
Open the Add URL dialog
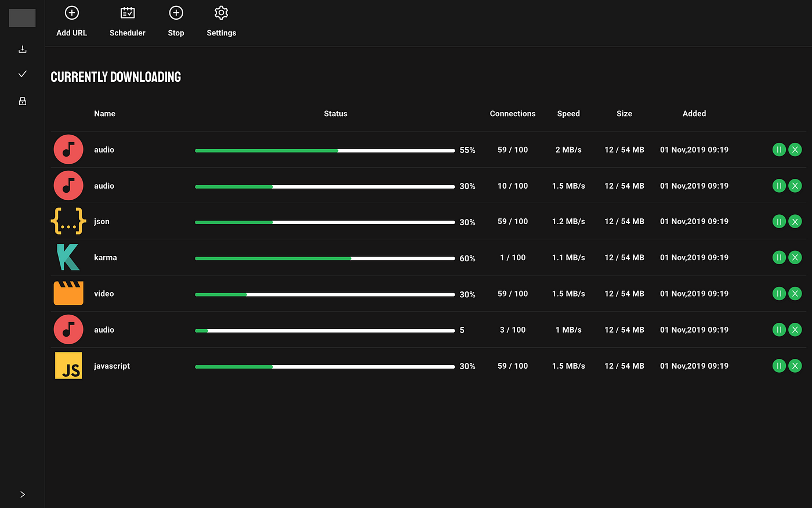click(71, 22)
